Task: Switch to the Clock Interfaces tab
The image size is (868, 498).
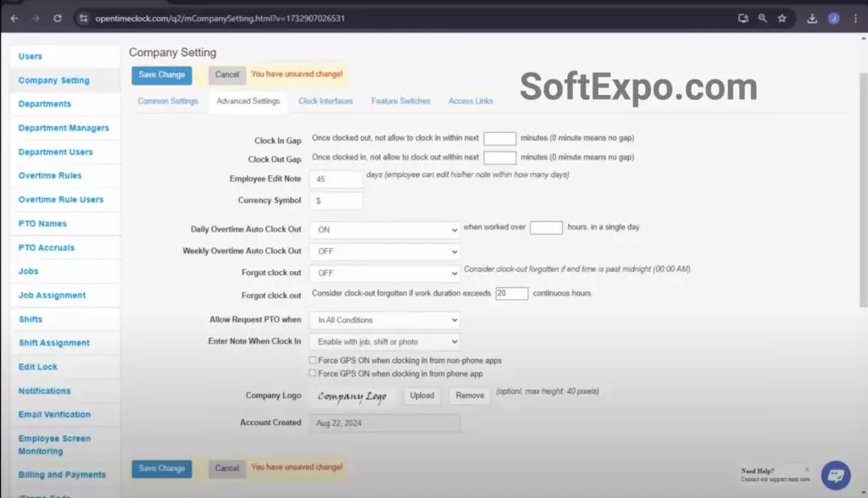Action: [325, 102]
